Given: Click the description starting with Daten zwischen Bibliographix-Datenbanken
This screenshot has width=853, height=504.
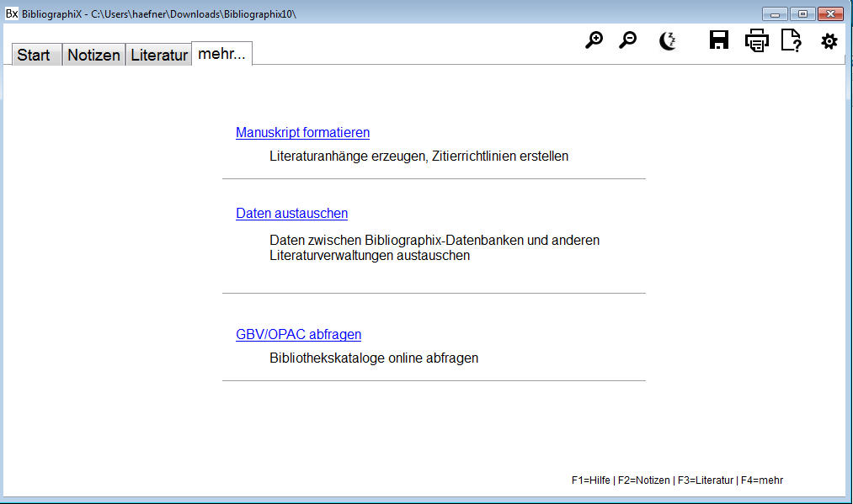Looking at the screenshot, I should (434, 248).
